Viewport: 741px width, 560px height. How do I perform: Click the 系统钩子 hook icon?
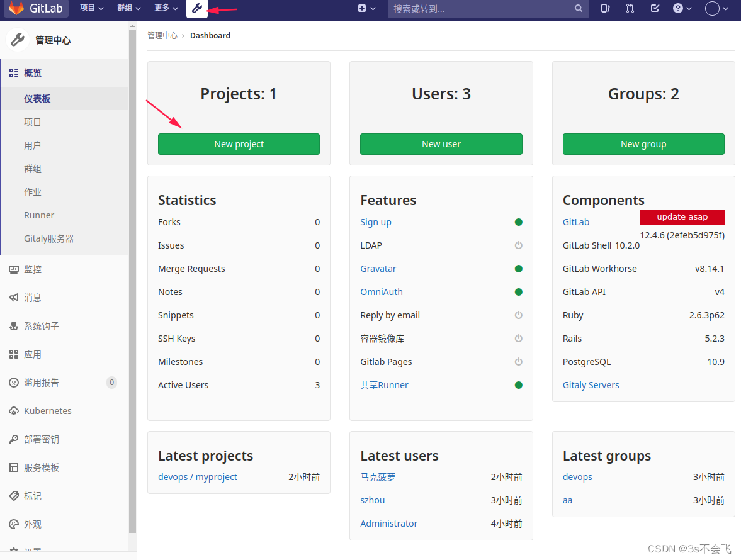click(x=14, y=327)
